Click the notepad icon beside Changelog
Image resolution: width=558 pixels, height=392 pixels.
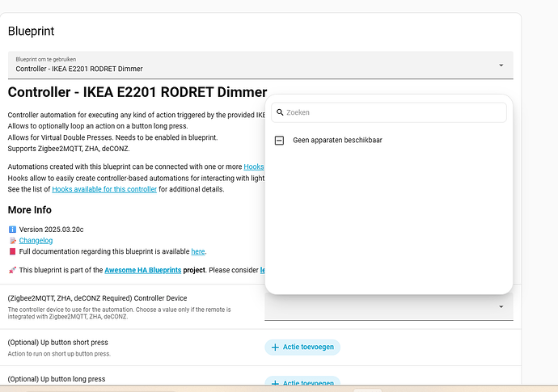click(x=12, y=241)
